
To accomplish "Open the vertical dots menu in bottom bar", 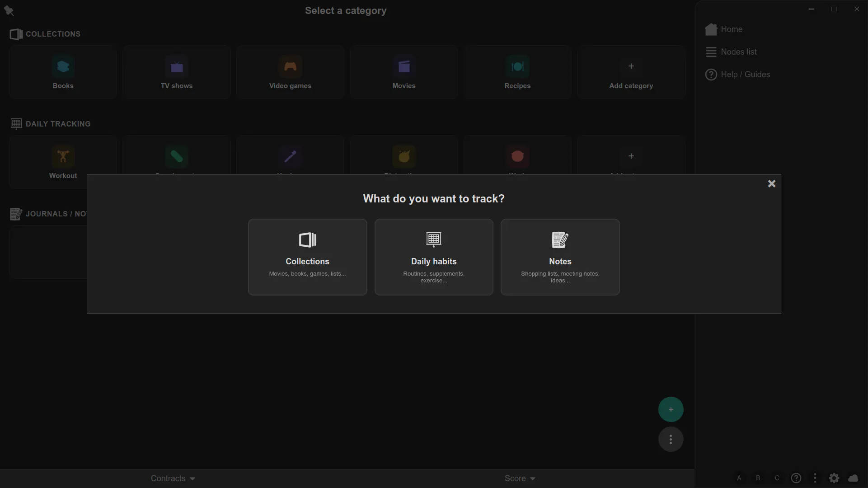I will pyautogui.click(x=815, y=478).
